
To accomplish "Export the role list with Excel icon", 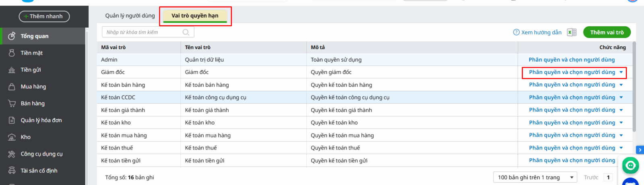I will coord(572,32).
